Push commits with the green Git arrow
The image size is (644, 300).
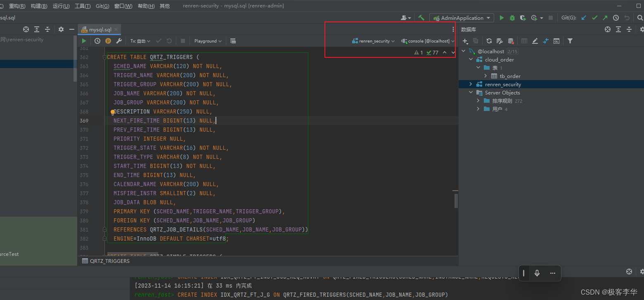tap(605, 18)
